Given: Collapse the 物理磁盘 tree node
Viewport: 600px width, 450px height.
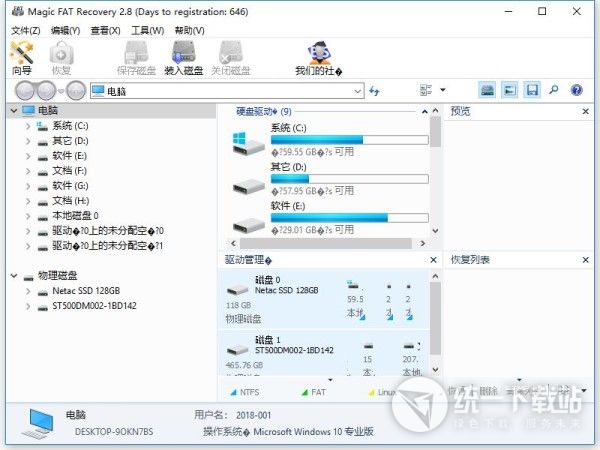Looking at the screenshot, I should 14,276.
